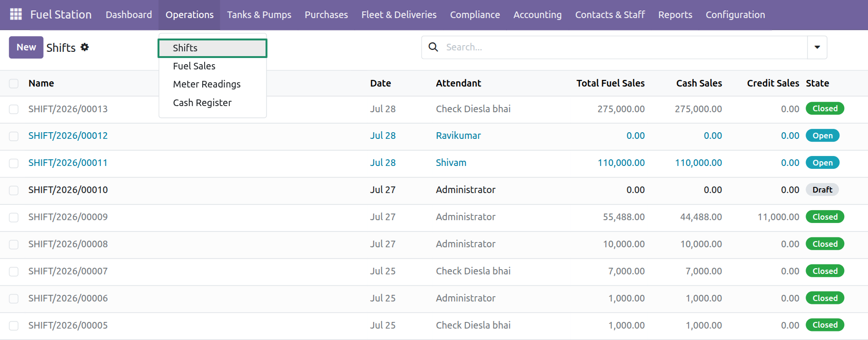Open the Fleet & Deliveries menu
The height and width of the screenshot is (340, 868).
(399, 15)
